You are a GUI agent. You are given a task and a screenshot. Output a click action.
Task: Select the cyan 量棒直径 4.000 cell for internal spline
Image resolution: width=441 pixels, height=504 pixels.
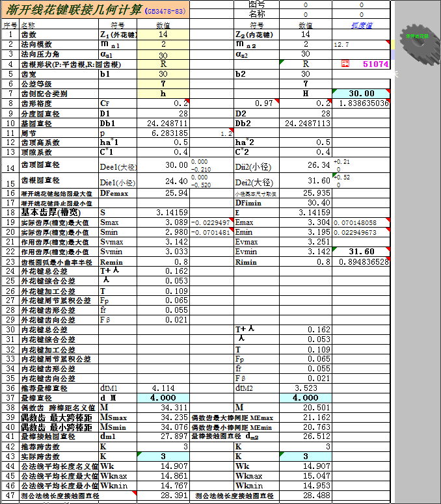coord(305,398)
